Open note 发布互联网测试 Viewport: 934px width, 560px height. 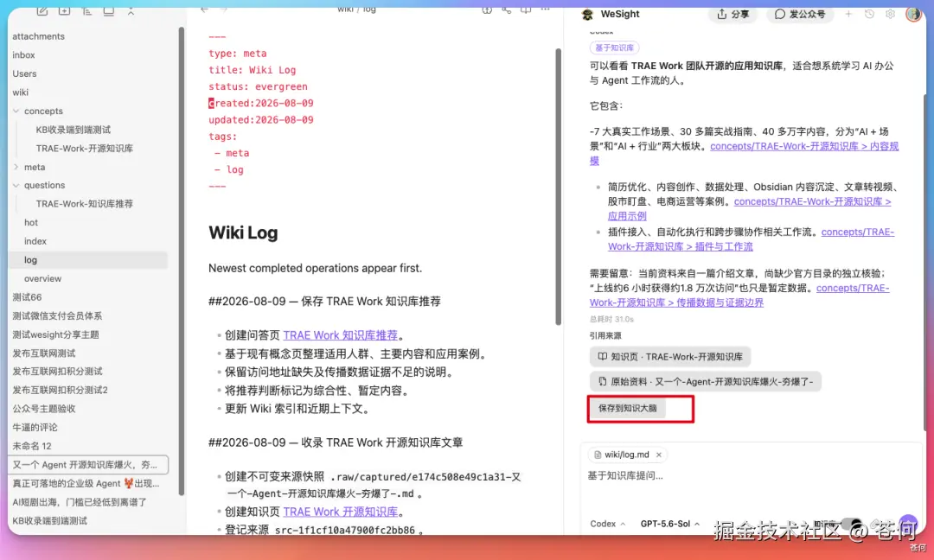coord(43,353)
